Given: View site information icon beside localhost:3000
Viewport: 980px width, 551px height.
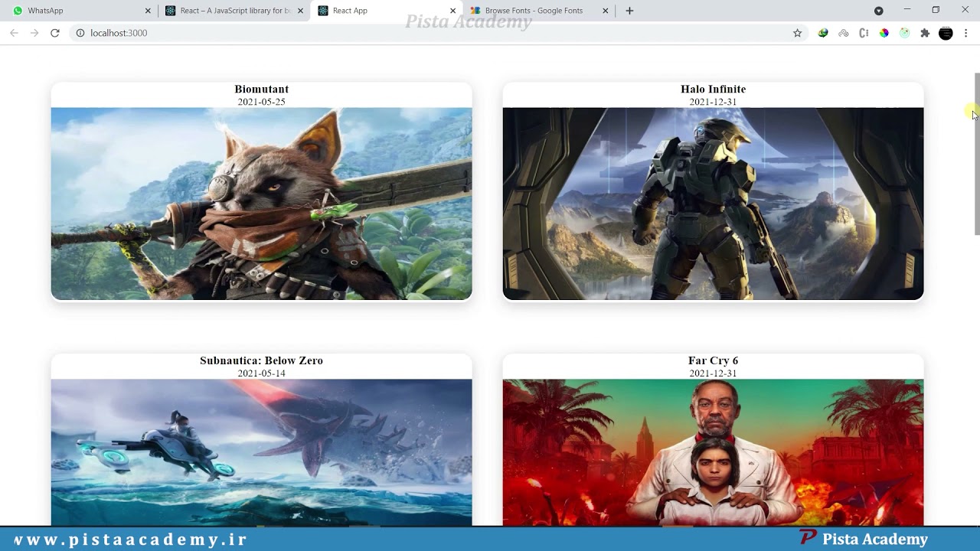Looking at the screenshot, I should (80, 33).
